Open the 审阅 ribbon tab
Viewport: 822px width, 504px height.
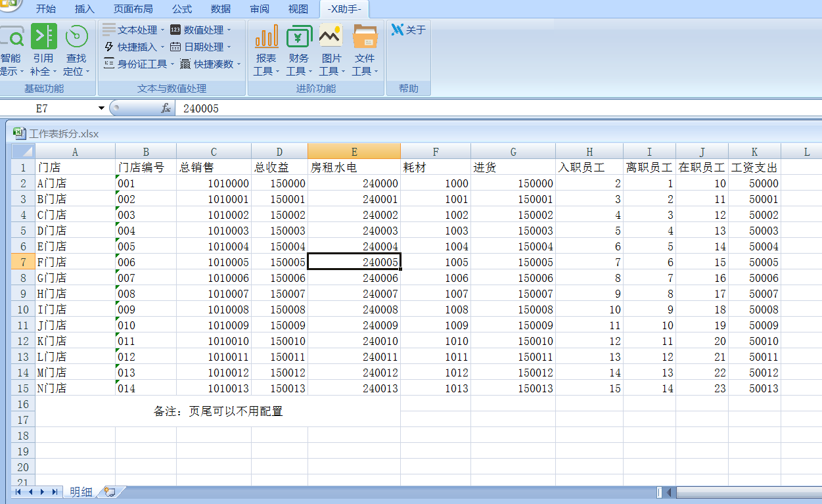pos(260,9)
